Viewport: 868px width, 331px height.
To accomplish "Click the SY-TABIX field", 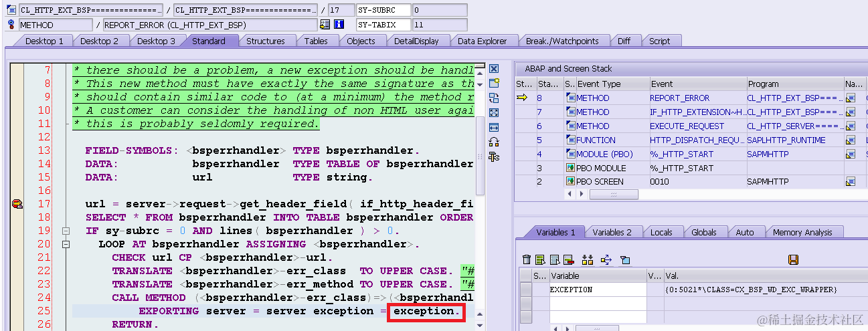I will click(383, 25).
